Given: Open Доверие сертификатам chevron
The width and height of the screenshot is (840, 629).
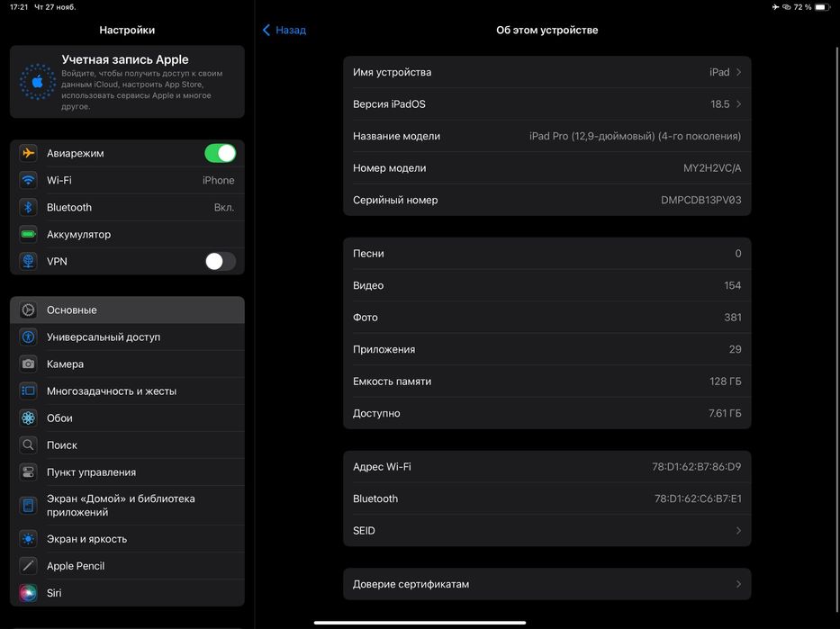Looking at the screenshot, I should (739, 584).
